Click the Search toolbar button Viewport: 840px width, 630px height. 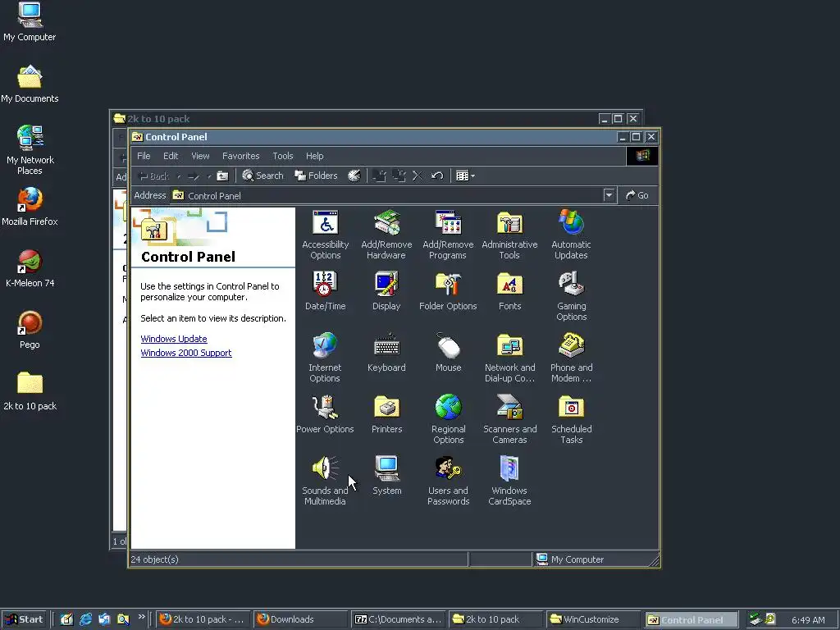262,176
